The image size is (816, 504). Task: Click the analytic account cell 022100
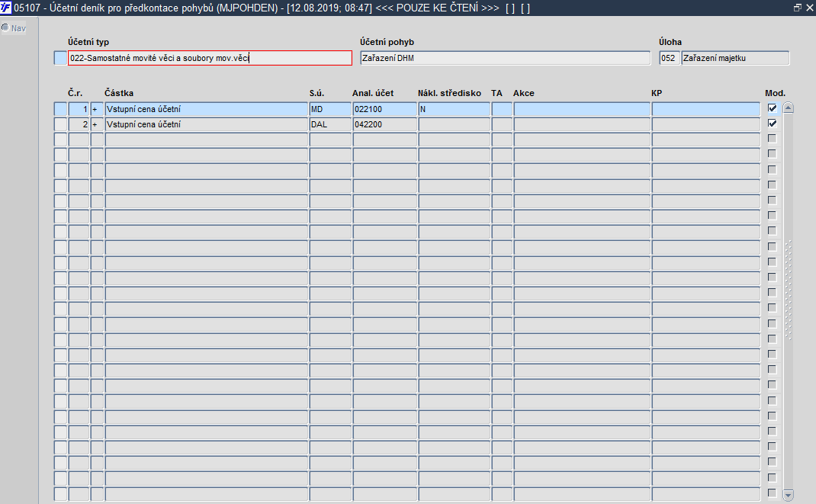tap(384, 109)
